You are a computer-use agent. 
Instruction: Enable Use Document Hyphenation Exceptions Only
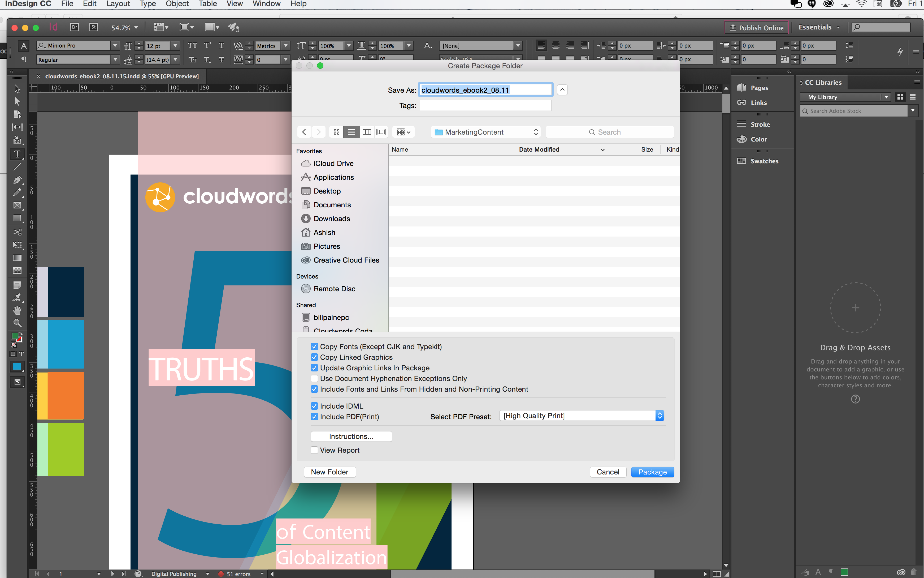coord(314,378)
